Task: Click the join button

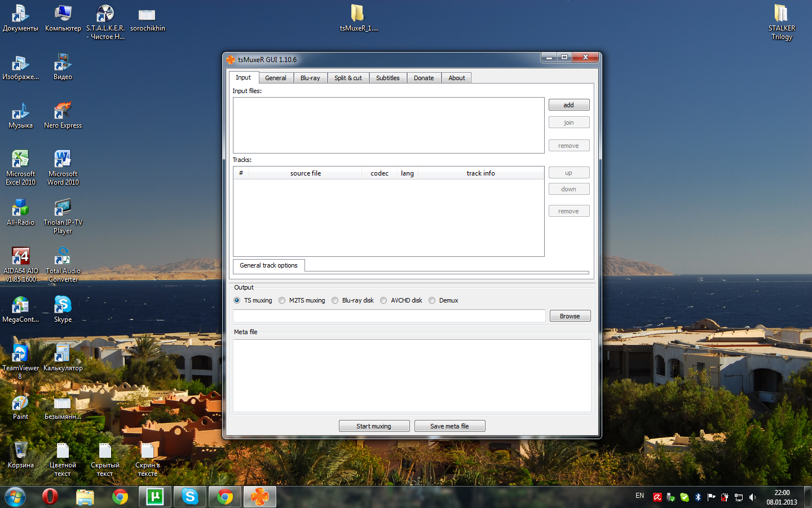Action: pyautogui.click(x=569, y=122)
